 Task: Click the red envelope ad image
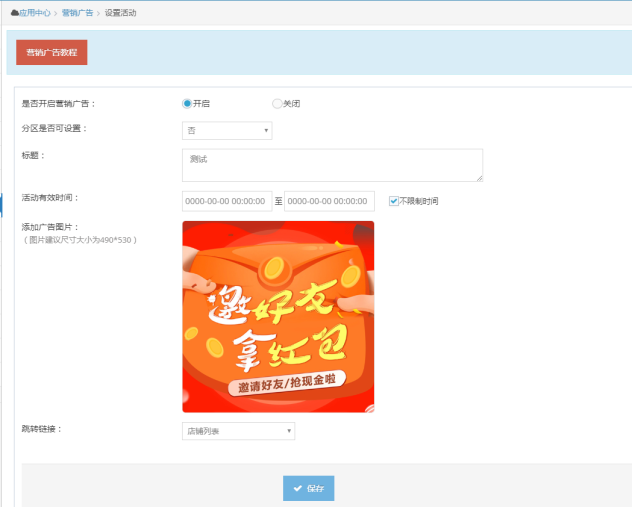(278, 316)
